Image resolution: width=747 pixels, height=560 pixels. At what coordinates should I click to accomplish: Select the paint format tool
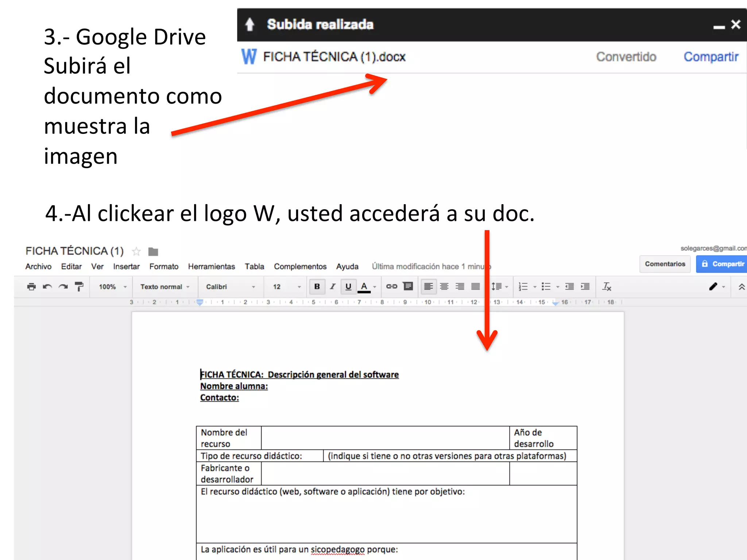[79, 287]
